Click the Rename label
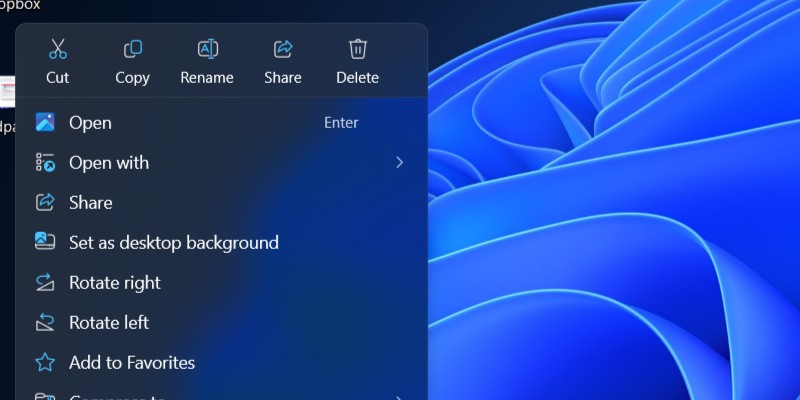The image size is (800, 400). pyautogui.click(x=207, y=78)
